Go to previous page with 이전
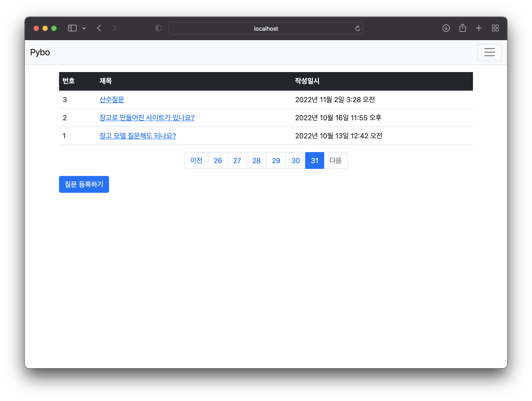Image resolution: width=532 pixels, height=401 pixels. (196, 160)
